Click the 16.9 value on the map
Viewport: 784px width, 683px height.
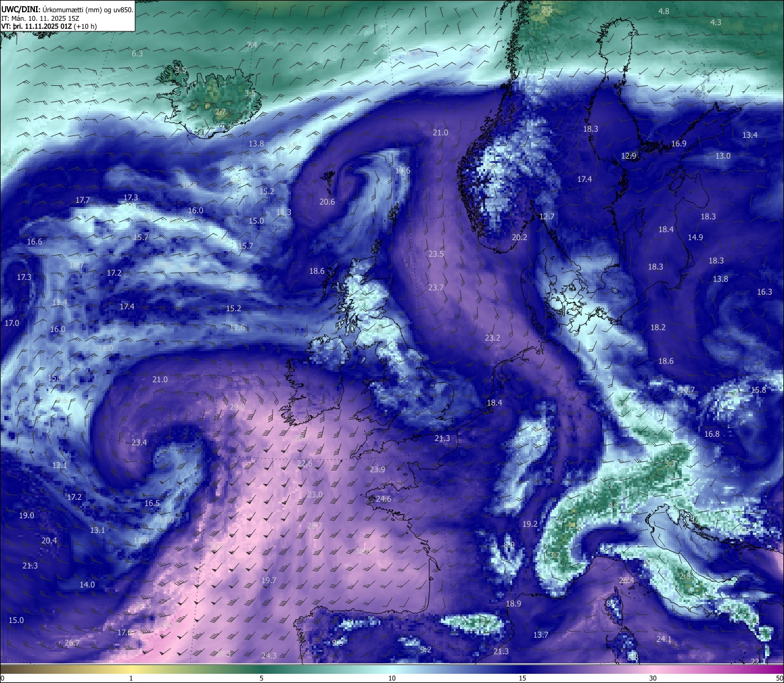click(679, 143)
